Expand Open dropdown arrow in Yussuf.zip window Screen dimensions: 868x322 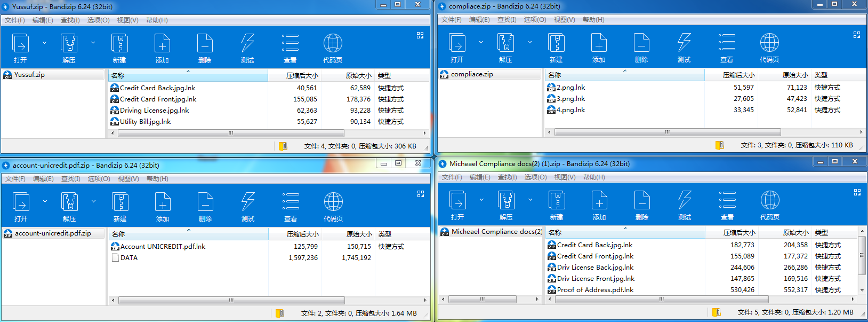[44, 43]
